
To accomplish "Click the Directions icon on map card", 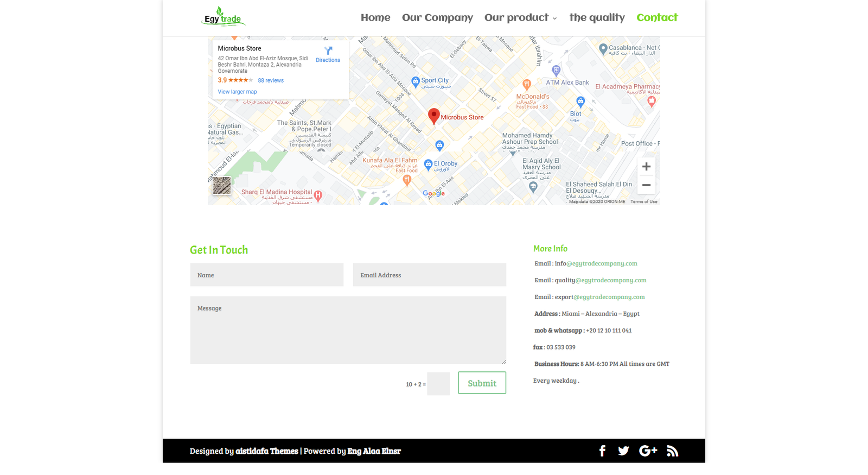I will pyautogui.click(x=328, y=51).
